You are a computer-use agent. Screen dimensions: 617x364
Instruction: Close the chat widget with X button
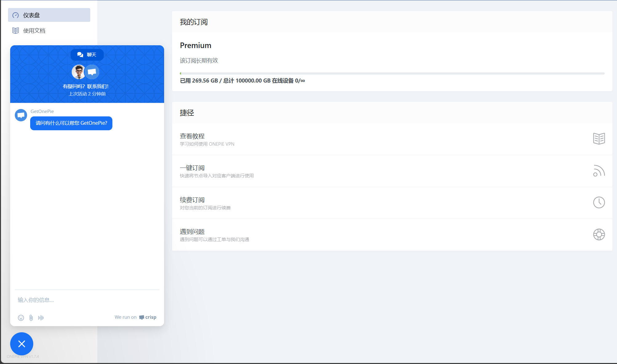pyautogui.click(x=22, y=344)
